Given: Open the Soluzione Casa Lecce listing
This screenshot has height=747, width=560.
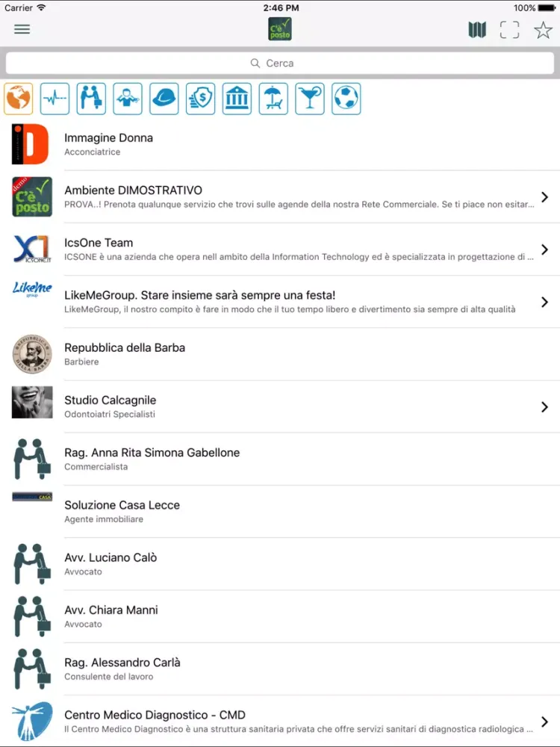Looking at the screenshot, I should pyautogui.click(x=280, y=511).
